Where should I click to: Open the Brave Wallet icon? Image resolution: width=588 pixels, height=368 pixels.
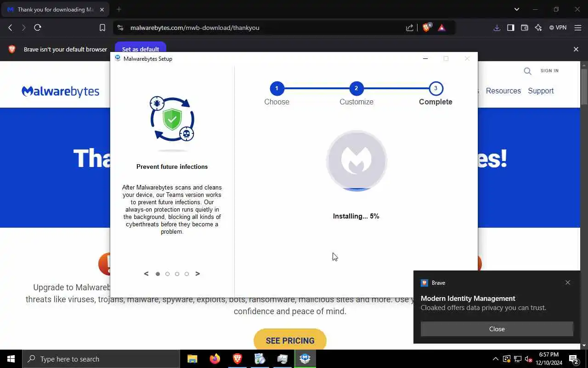point(524,28)
